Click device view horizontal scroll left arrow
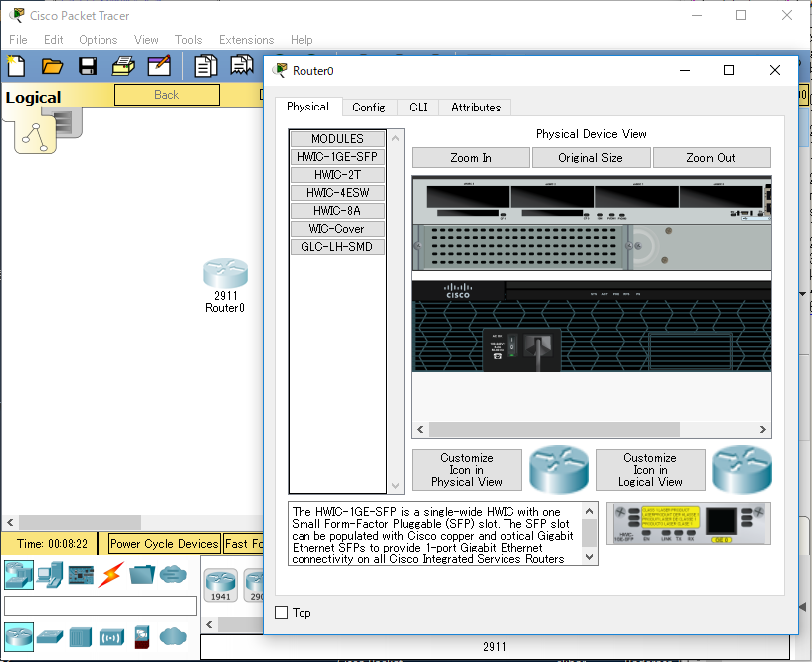 (x=420, y=429)
